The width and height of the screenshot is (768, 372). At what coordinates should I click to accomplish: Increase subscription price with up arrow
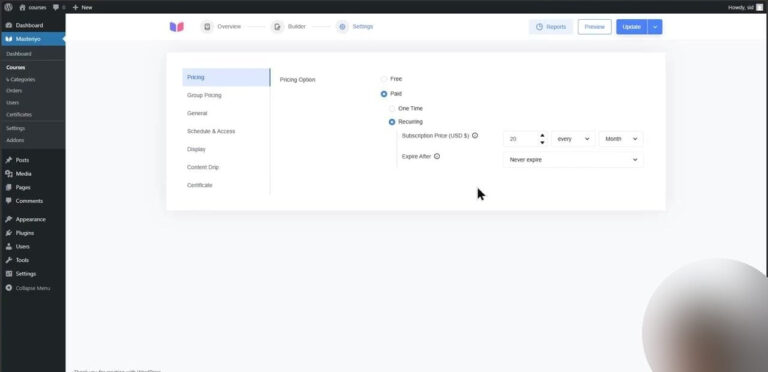click(542, 136)
